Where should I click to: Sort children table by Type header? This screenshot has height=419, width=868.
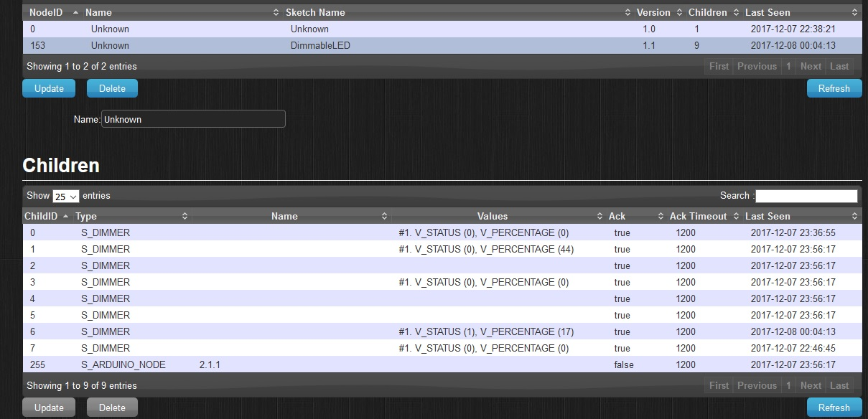(86, 216)
